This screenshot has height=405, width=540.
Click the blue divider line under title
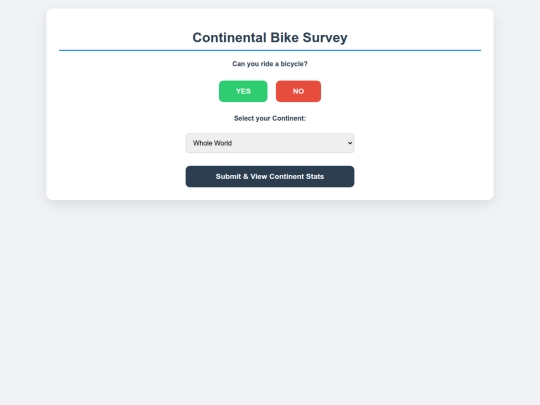click(270, 50)
